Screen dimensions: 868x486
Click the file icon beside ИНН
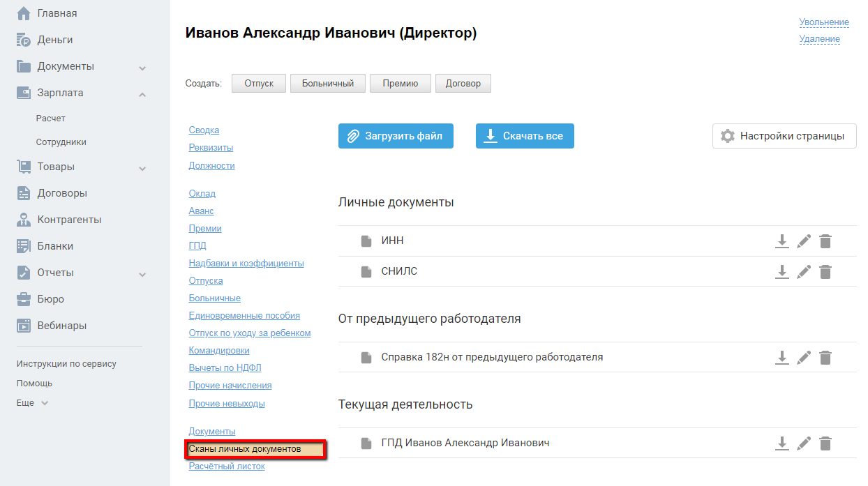[366, 241]
